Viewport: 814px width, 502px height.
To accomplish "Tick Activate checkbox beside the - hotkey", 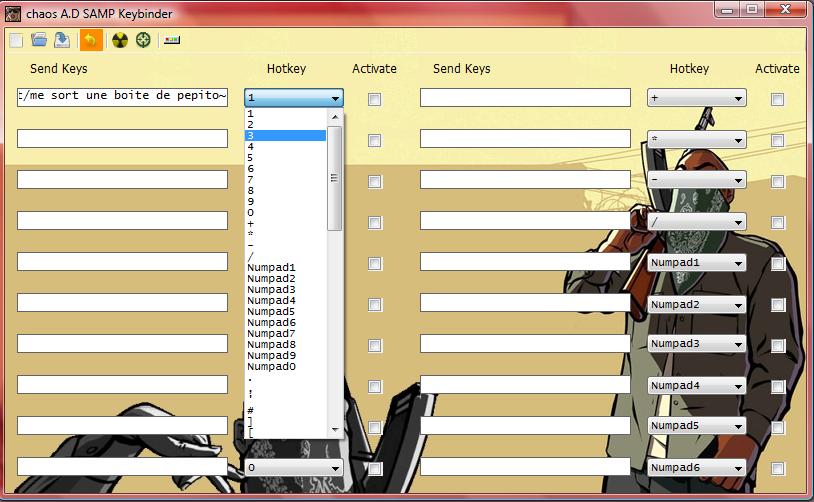I will [777, 181].
